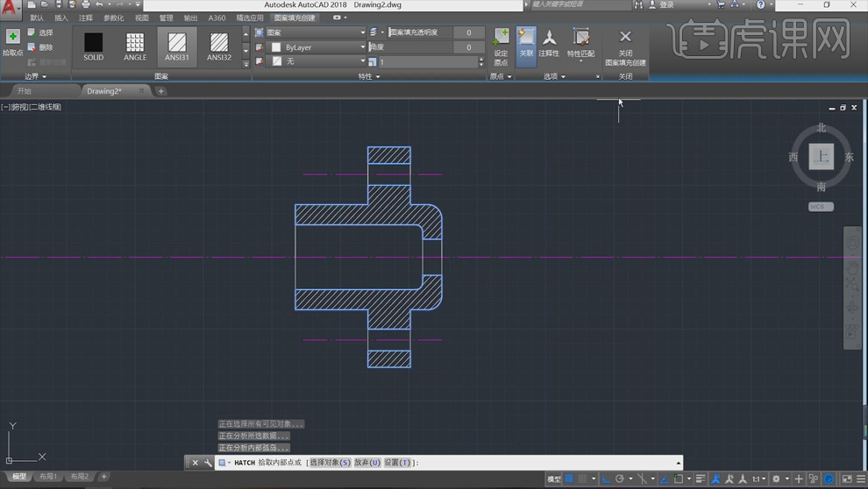The image size is (868, 489).
Task: Click the ByLayer color swatch
Action: pos(276,47)
